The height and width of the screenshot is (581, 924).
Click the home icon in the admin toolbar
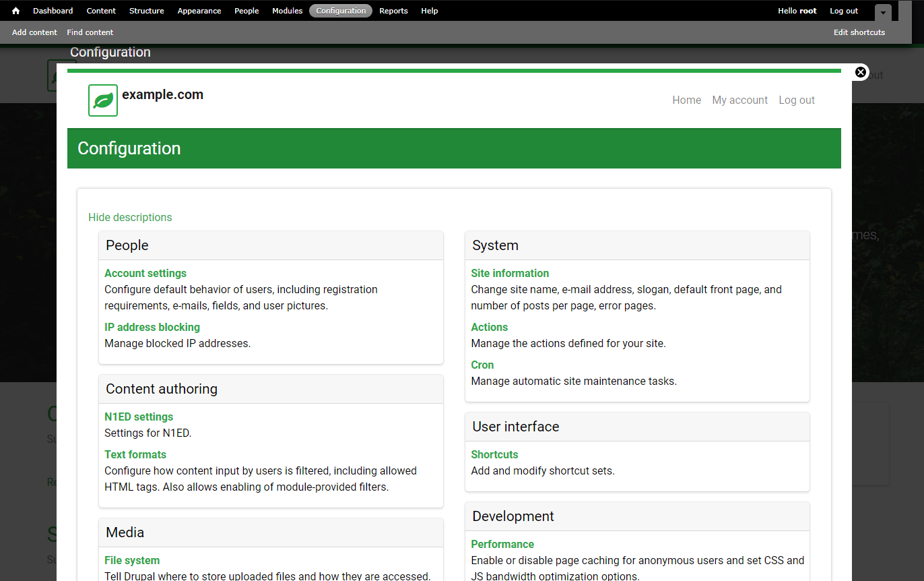point(16,11)
